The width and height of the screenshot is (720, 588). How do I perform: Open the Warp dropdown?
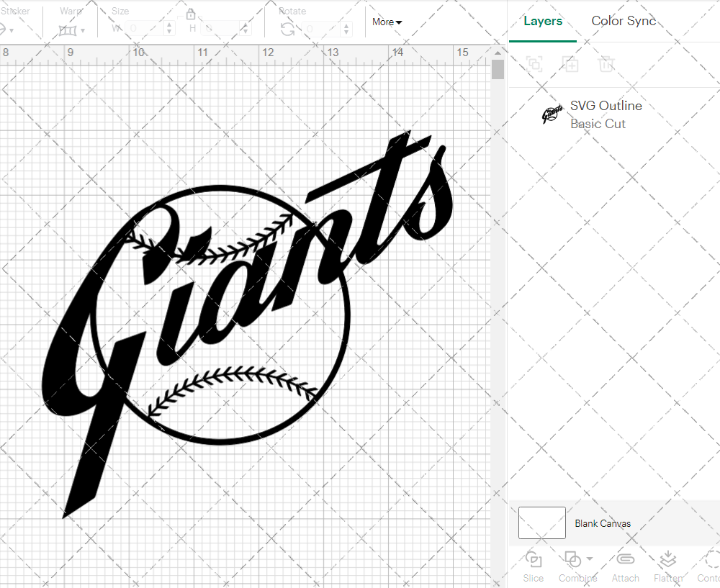click(72, 30)
